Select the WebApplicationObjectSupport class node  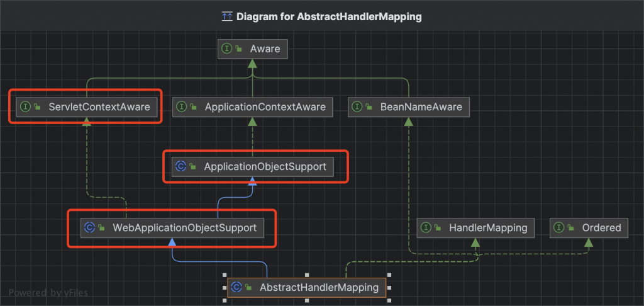(172, 227)
